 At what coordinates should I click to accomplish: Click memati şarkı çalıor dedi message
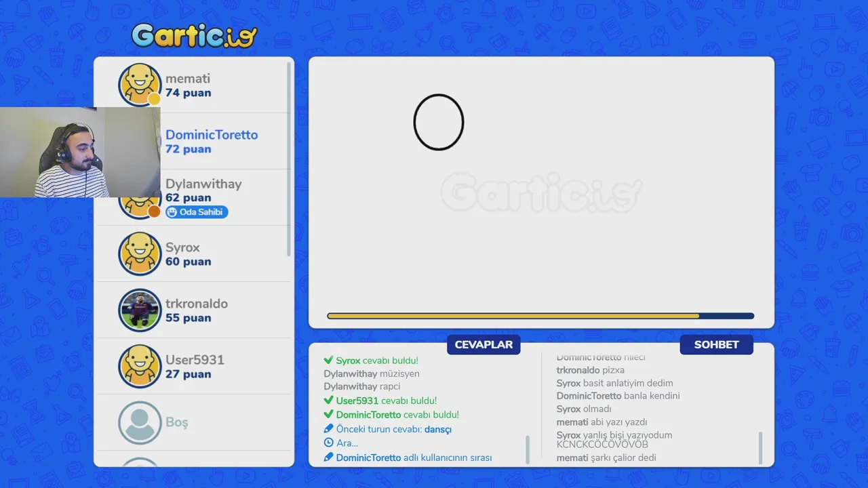tap(606, 457)
